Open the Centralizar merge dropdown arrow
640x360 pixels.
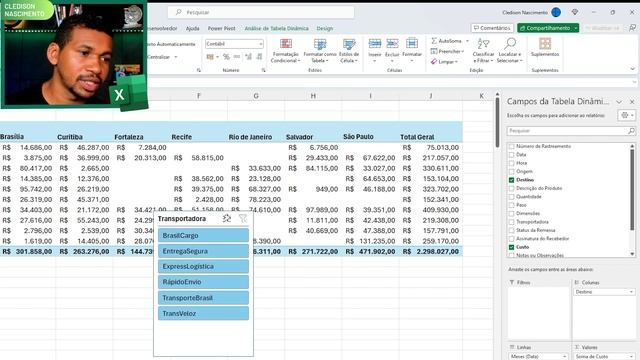[176, 57]
